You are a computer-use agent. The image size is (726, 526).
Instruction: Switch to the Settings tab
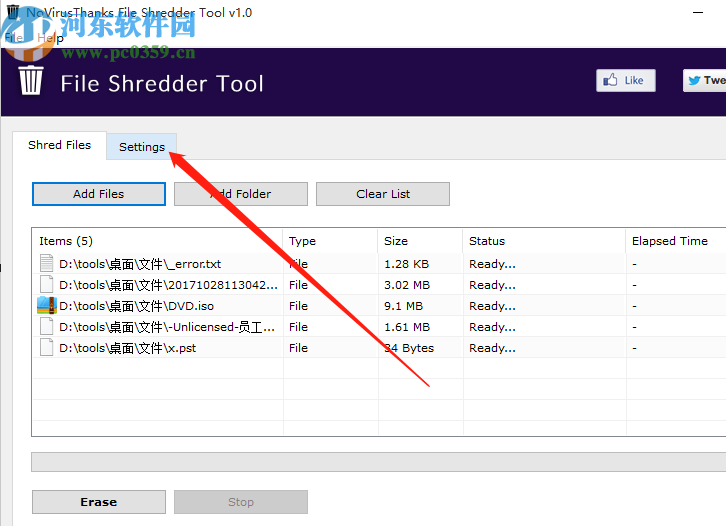pyautogui.click(x=142, y=147)
